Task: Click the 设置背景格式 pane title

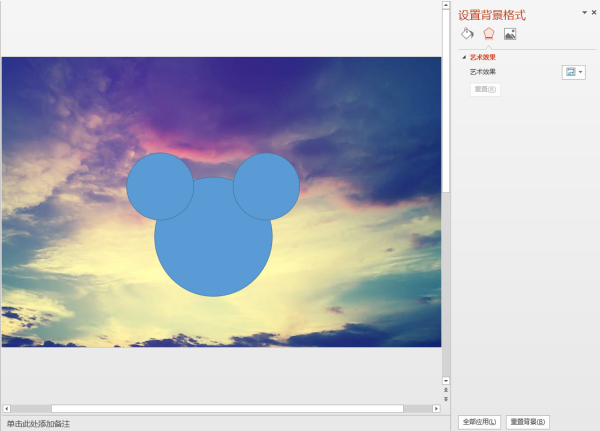Action: click(492, 15)
